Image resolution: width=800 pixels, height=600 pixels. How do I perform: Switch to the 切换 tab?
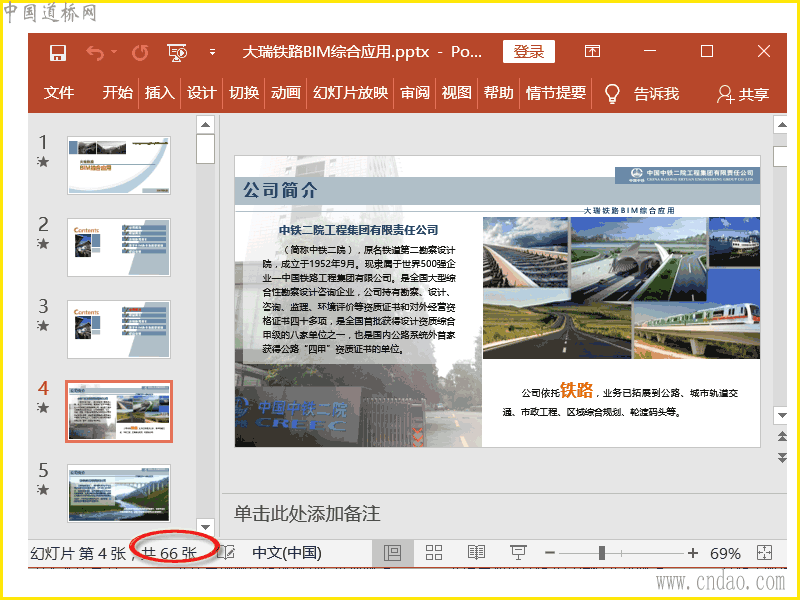pyautogui.click(x=244, y=93)
